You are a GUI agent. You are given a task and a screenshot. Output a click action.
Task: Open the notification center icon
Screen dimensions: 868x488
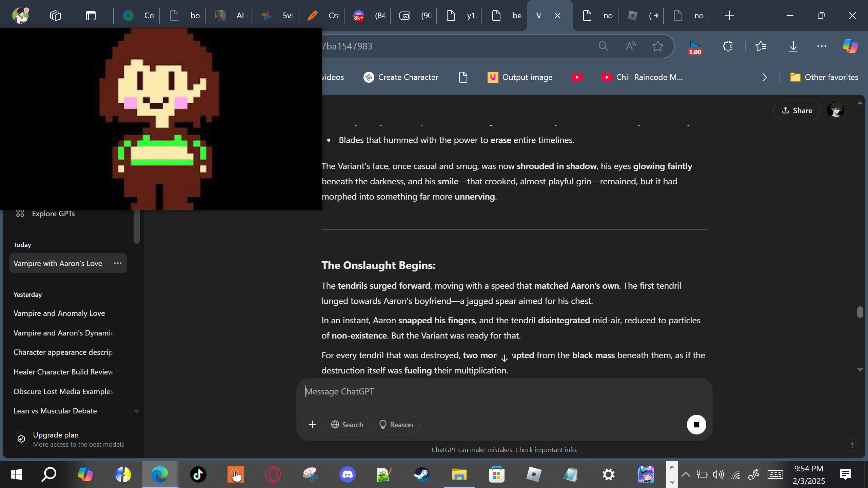[846, 474]
